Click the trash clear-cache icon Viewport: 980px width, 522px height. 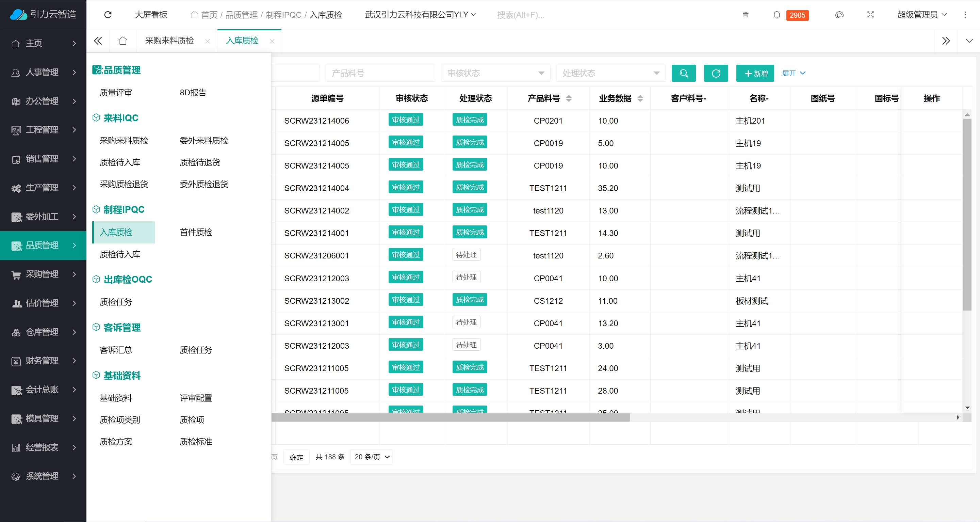pyautogui.click(x=745, y=14)
